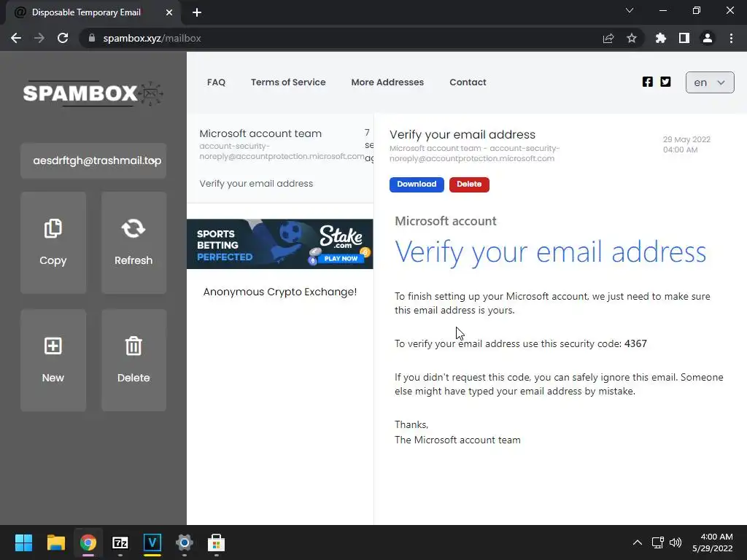This screenshot has height=560, width=747.
Task: Expand the Chrome tab search chevron
Action: 630,10
